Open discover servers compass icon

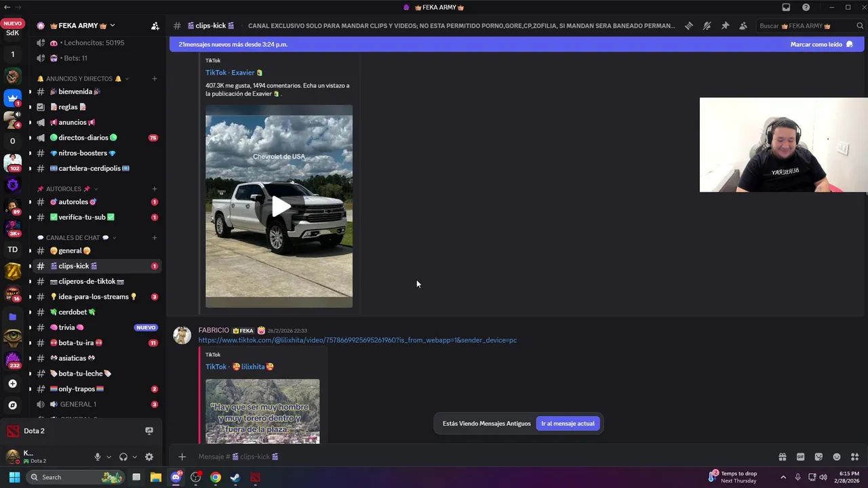coord(12,405)
